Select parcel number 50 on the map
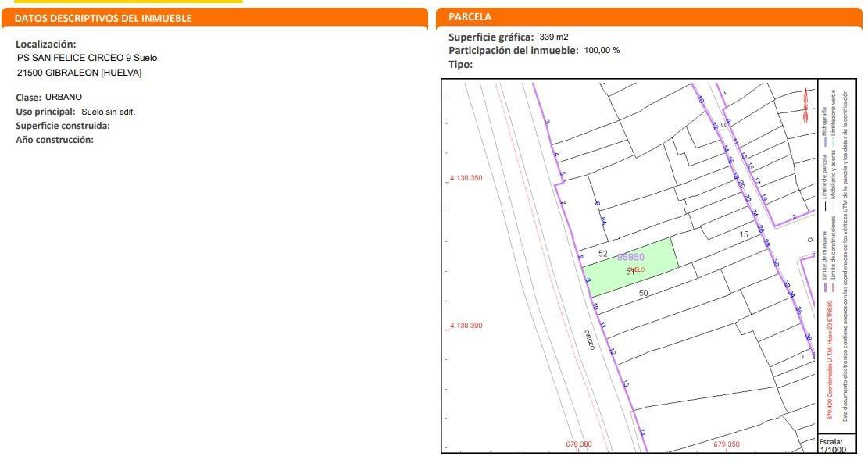 [644, 293]
